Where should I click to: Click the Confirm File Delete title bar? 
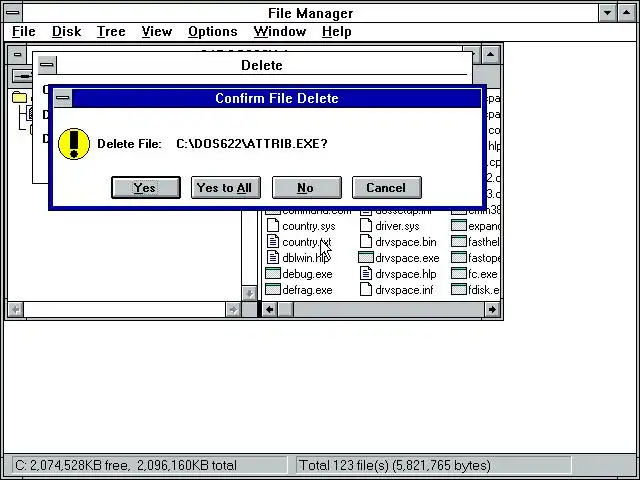pyautogui.click(x=277, y=98)
